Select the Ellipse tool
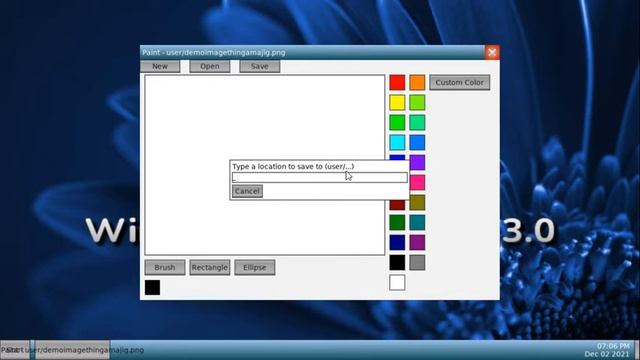This screenshot has height=360, width=640. click(x=254, y=267)
